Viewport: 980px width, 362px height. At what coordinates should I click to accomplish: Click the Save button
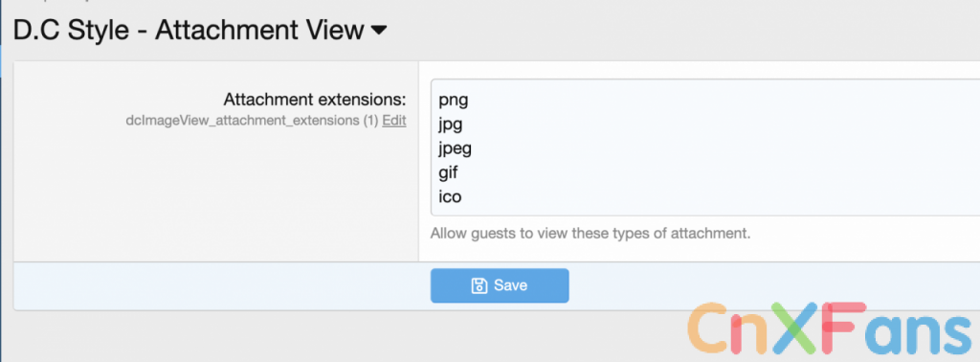[x=500, y=285]
